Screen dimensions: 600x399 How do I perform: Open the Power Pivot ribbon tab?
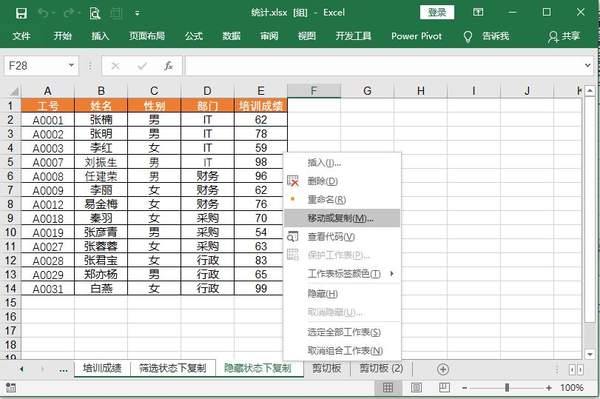point(416,36)
